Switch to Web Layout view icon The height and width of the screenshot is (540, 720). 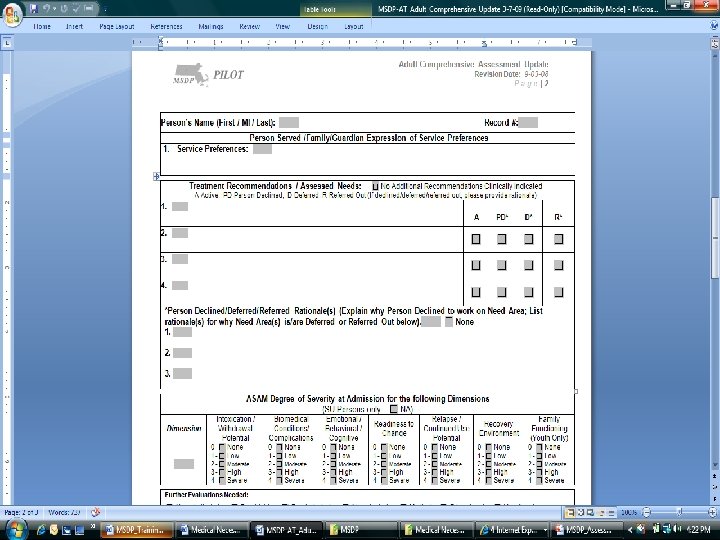pos(591,512)
